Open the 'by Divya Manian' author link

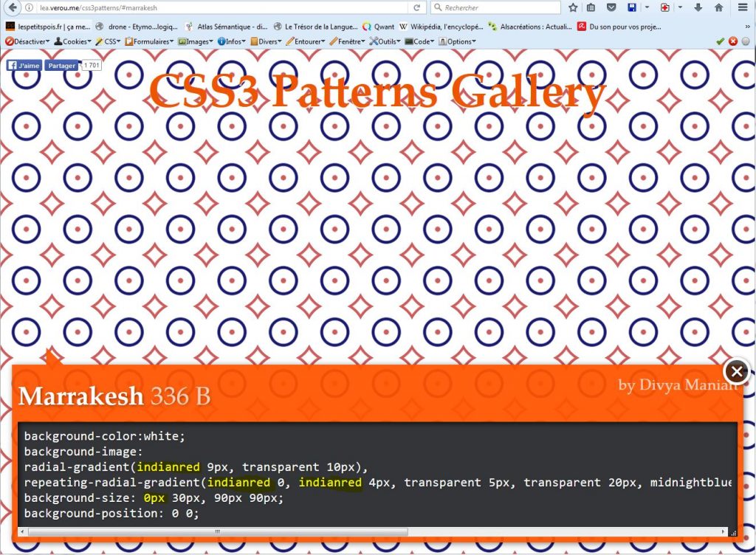pyautogui.click(x=679, y=385)
